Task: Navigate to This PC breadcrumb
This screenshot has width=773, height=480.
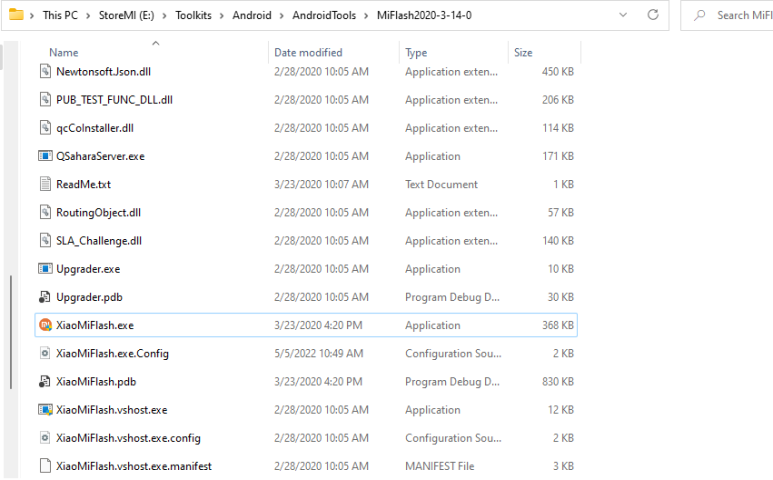Action: click(60, 15)
